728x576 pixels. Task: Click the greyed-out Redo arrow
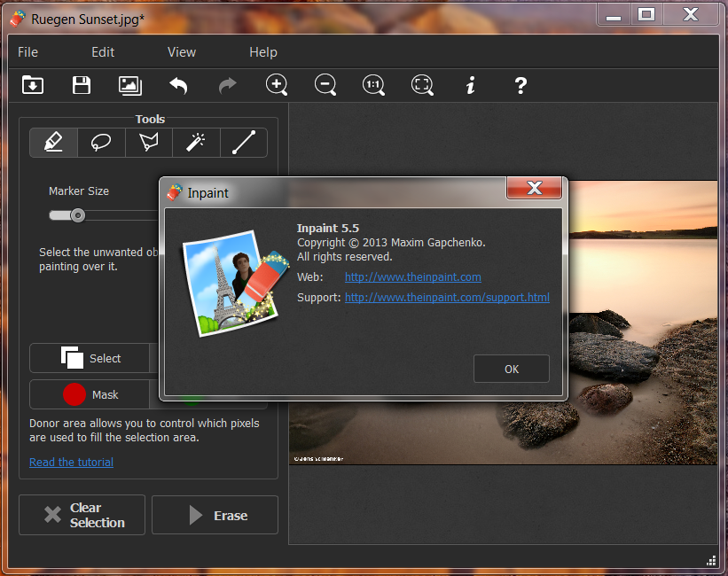coord(228,85)
